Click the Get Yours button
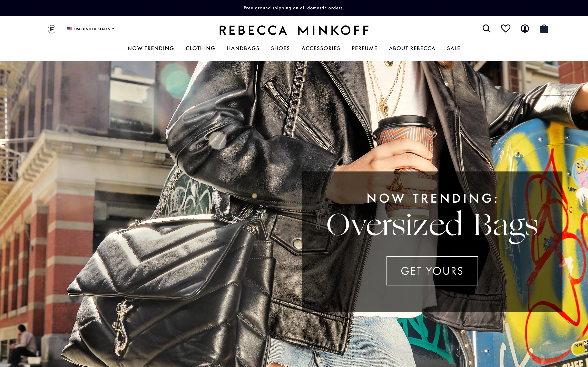Viewport: 588px width, 367px height. click(432, 271)
